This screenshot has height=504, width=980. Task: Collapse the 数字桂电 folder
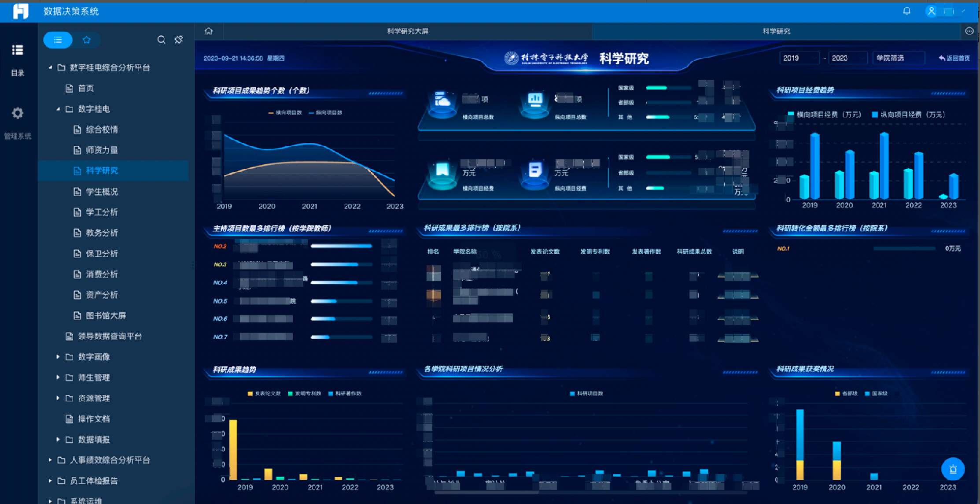point(58,109)
